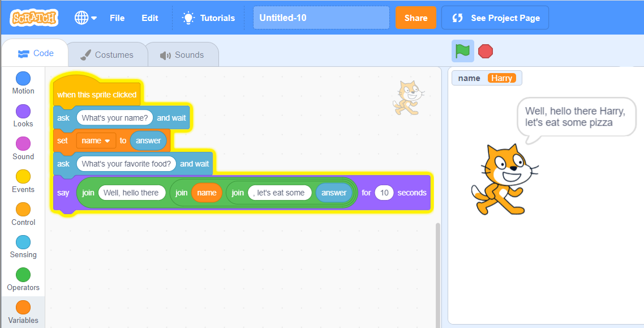
Task: Click the green flag to run project
Action: click(x=462, y=52)
